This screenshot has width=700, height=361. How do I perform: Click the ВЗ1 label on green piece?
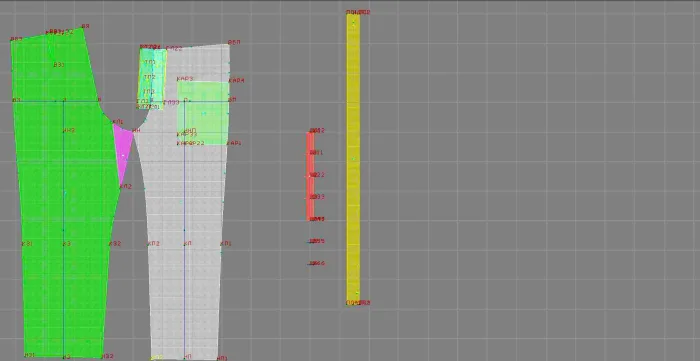pyautogui.click(x=59, y=65)
